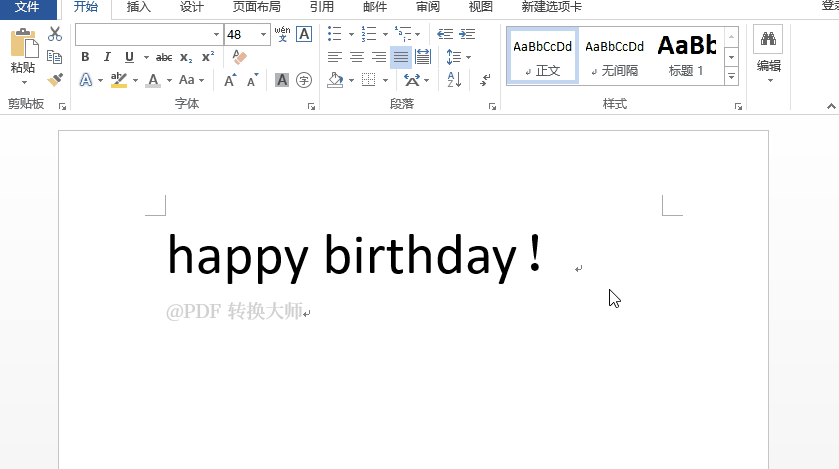839x469 pixels.
Task: Expand the styles gallery More arrow
Action: coord(731,77)
